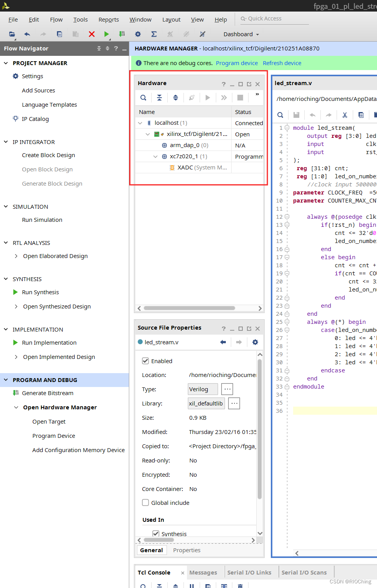Open IP Catalog in Project Manager
The width and height of the screenshot is (377, 588).
point(35,119)
